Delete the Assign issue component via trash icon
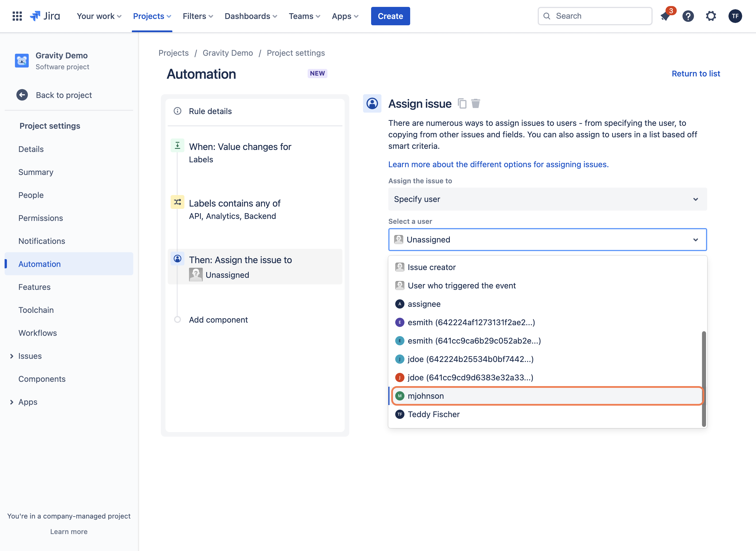756x551 pixels. pos(476,104)
